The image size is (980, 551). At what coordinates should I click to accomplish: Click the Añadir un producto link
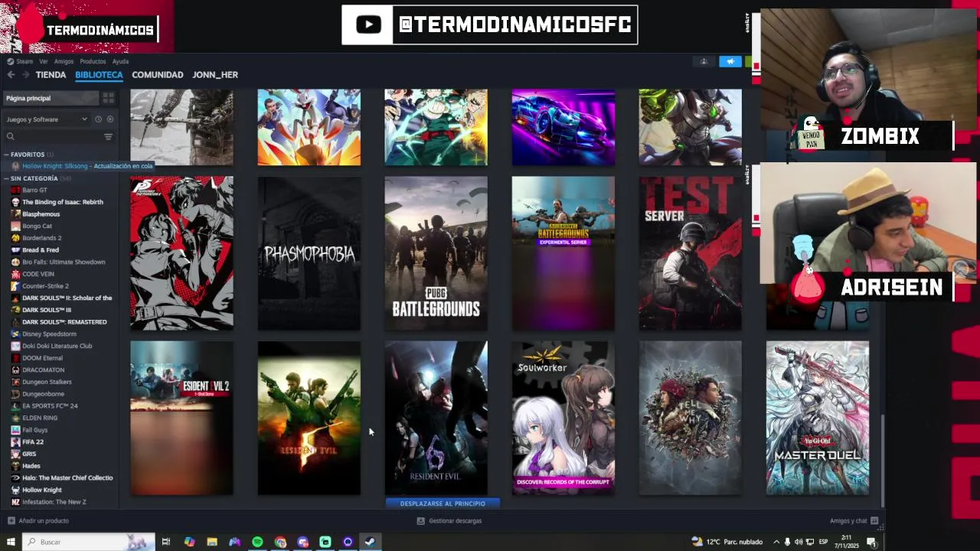tap(44, 520)
